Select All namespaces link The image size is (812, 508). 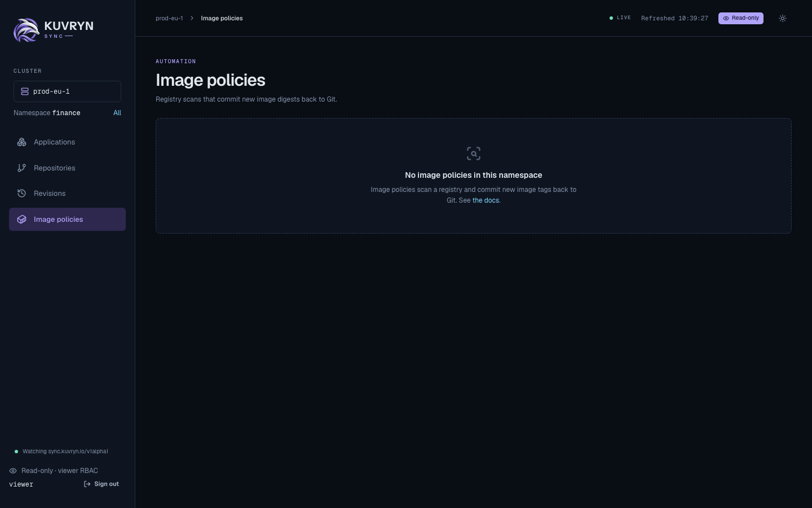[x=117, y=113]
